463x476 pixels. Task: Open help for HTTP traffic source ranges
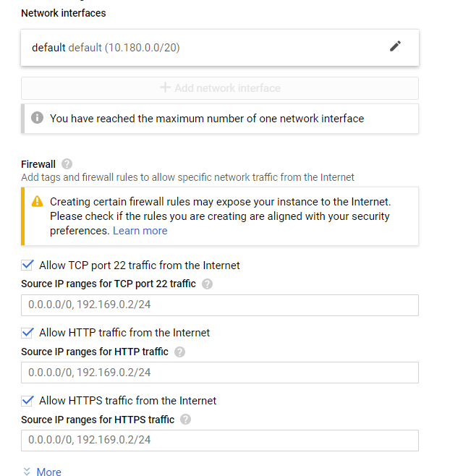[179, 352]
